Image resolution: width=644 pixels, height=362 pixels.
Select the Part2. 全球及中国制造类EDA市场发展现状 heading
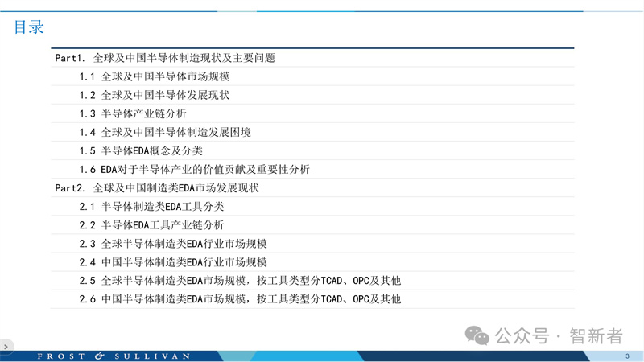click(312, 188)
